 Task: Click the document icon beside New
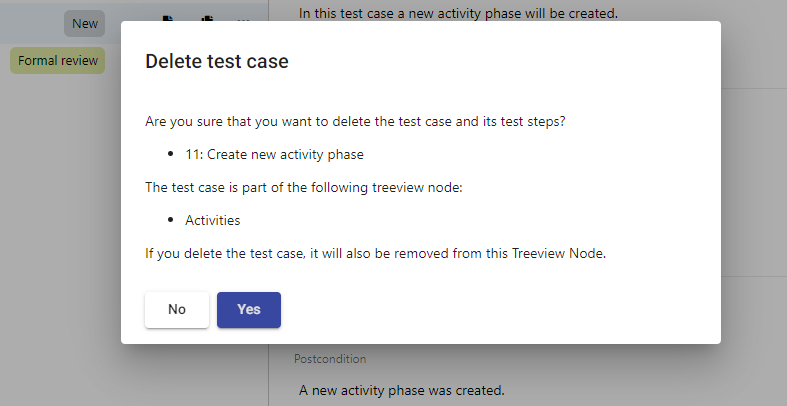click(168, 21)
